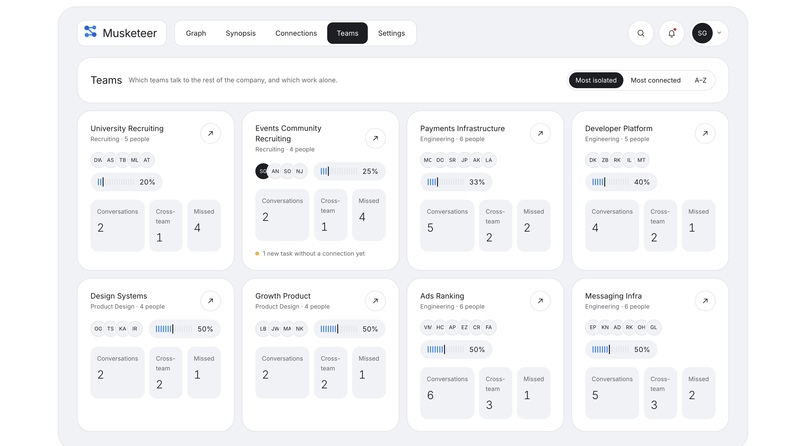Open the Settings tab
The width and height of the screenshot is (806, 446).
[392, 33]
